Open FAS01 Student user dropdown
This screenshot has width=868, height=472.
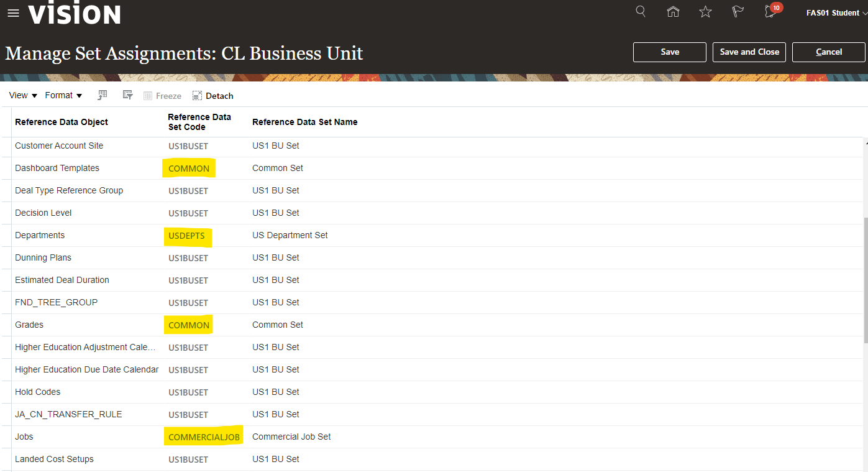point(836,13)
